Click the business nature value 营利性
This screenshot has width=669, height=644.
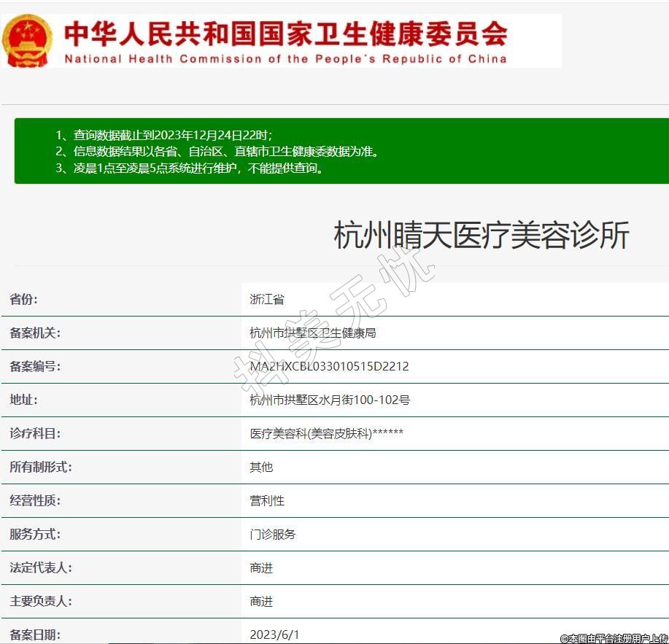point(267,500)
